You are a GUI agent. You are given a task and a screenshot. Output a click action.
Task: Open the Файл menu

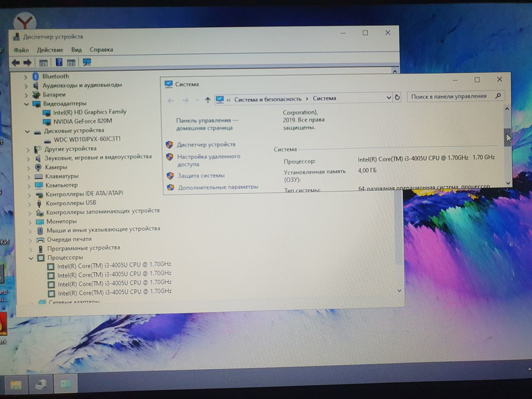point(21,51)
